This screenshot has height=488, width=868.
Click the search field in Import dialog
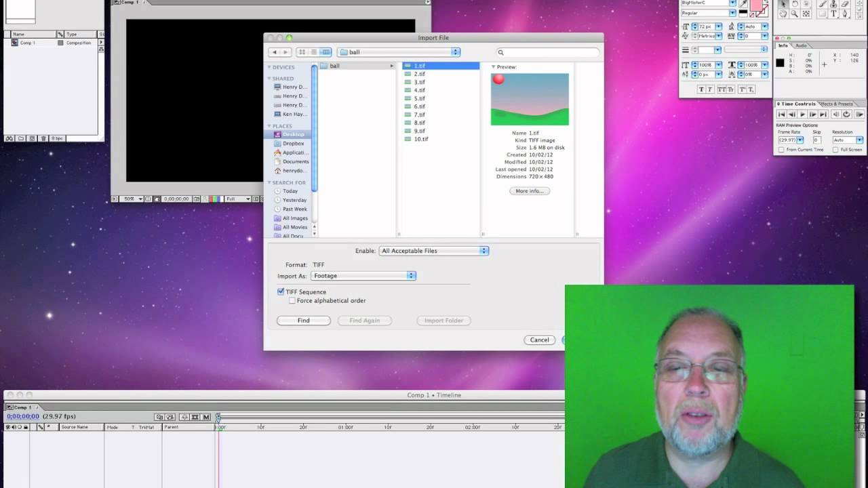[x=548, y=52]
